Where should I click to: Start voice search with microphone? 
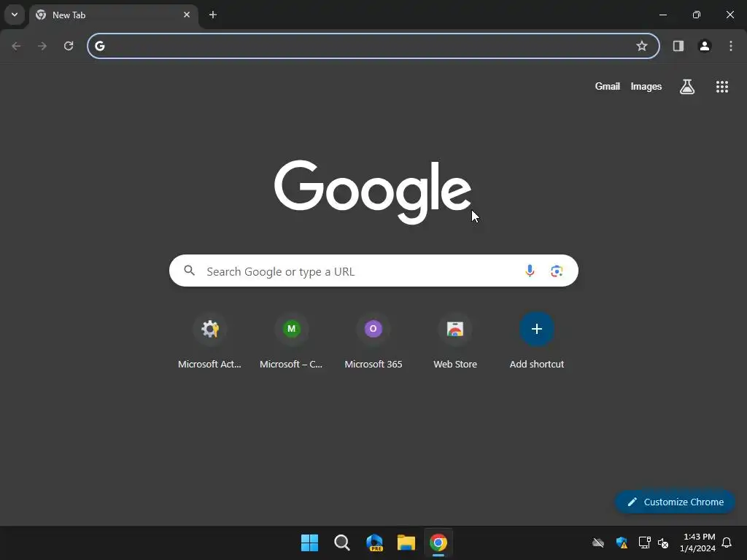[530, 271]
